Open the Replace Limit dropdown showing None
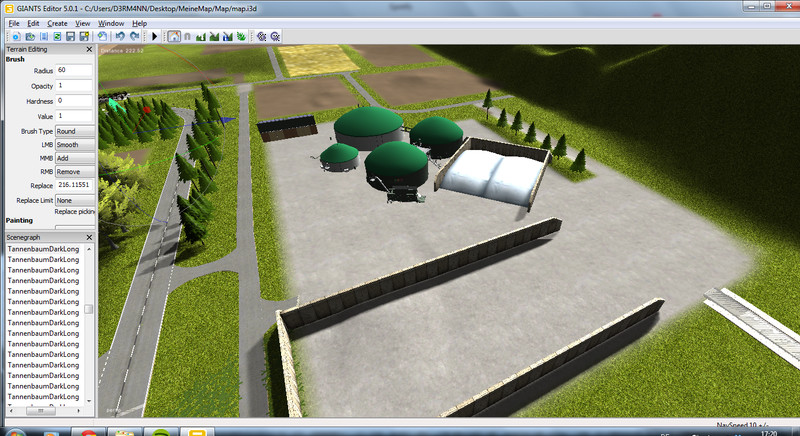The width and height of the screenshot is (800, 436). (75, 200)
